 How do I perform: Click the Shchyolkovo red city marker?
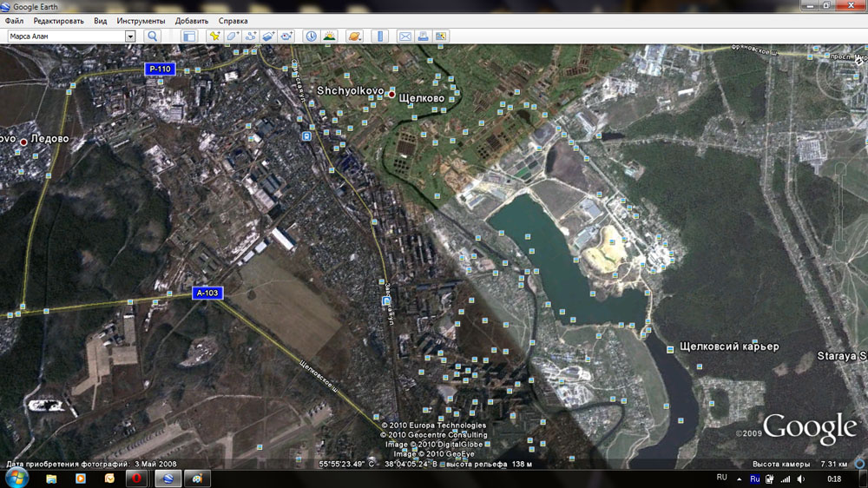pyautogui.click(x=392, y=95)
